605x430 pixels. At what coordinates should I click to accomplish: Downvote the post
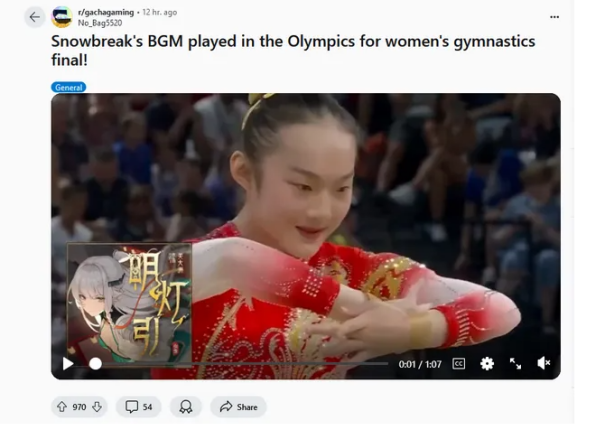tap(97, 406)
